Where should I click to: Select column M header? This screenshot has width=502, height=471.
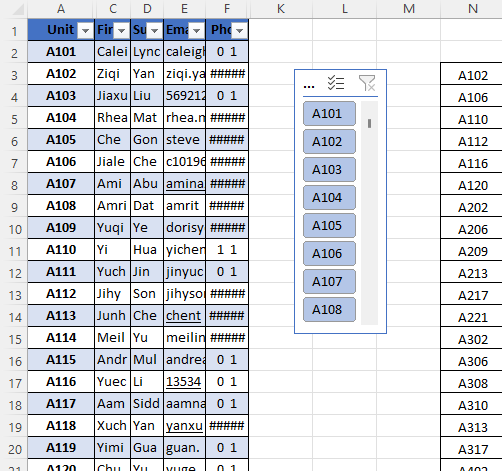(409, 9)
